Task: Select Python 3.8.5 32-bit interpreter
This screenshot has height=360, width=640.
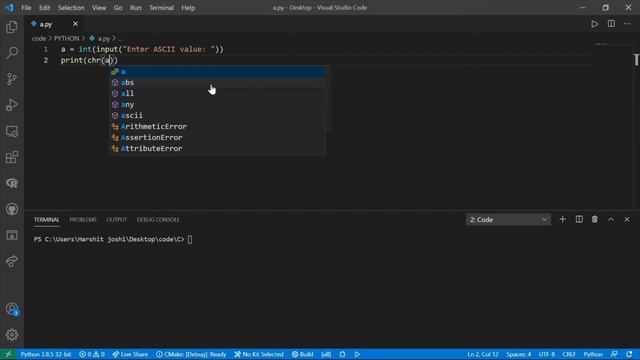Action: pos(46,354)
